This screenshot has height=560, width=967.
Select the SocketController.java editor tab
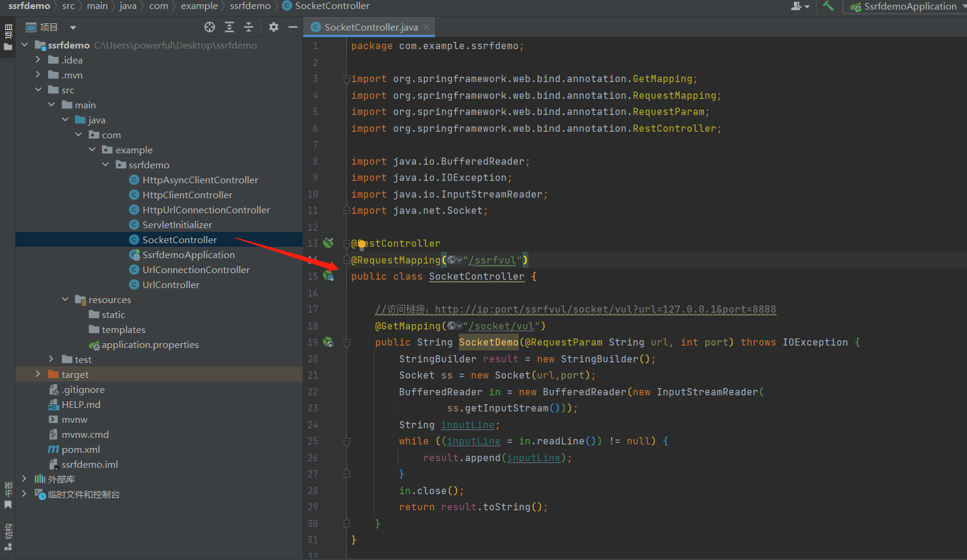tap(370, 27)
